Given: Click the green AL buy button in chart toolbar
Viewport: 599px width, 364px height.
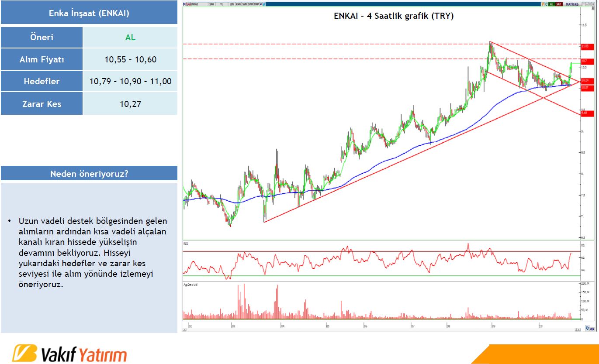Looking at the screenshot, I should 551,4.
